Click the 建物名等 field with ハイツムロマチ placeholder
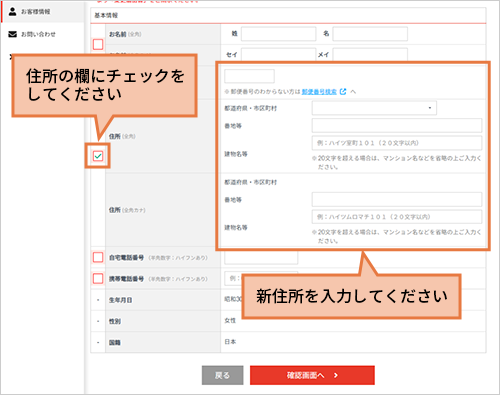The image size is (500, 395). [397, 217]
